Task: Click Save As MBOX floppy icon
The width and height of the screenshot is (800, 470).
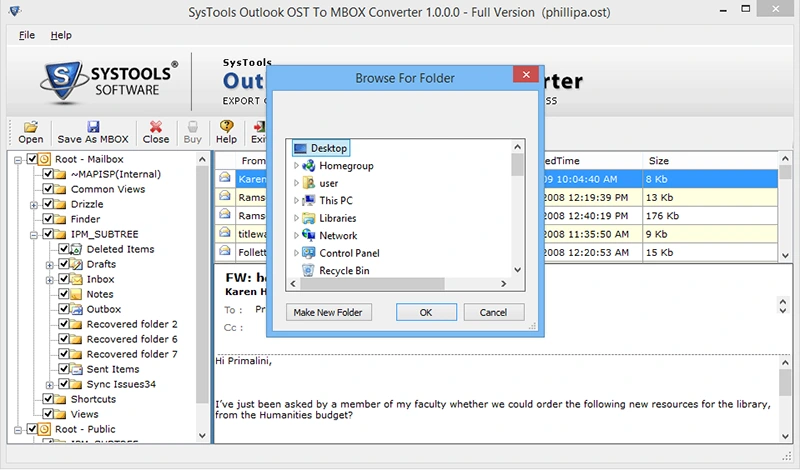Action: coord(93,127)
